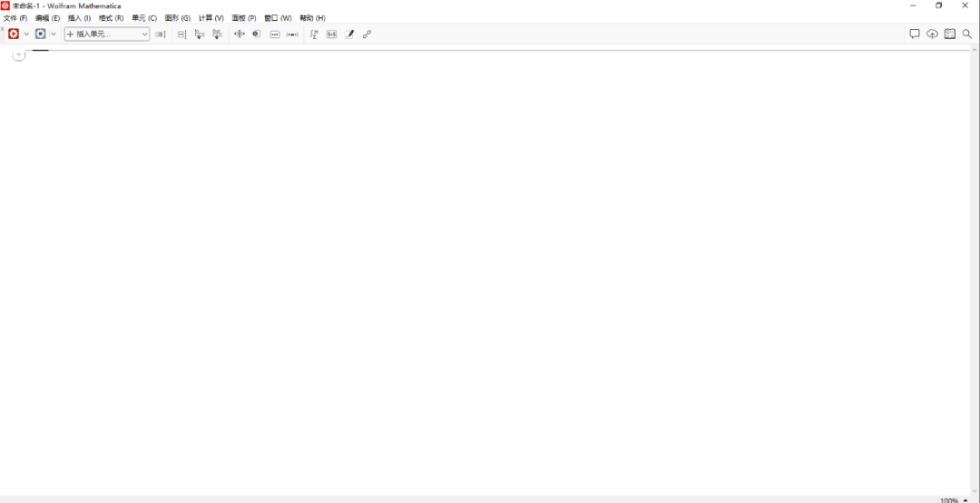Open the 帮助 (H) menu
The width and height of the screenshot is (980, 503).
(x=312, y=18)
